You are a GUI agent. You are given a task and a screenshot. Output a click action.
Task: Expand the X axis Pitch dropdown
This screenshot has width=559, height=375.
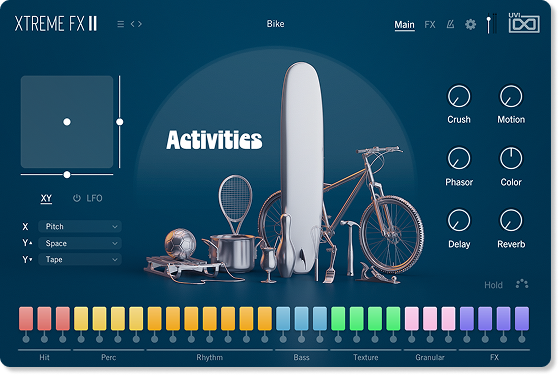(x=80, y=226)
